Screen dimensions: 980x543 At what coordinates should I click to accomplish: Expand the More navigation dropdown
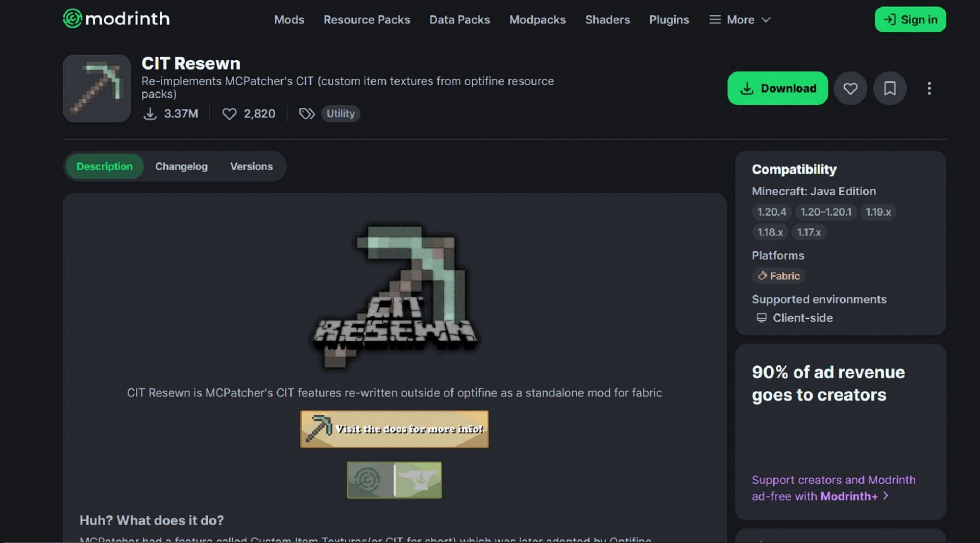(740, 19)
